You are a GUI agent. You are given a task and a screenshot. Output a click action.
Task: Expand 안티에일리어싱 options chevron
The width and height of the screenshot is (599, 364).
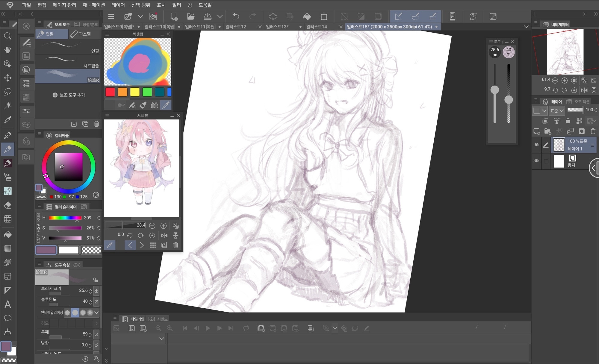pos(96,313)
